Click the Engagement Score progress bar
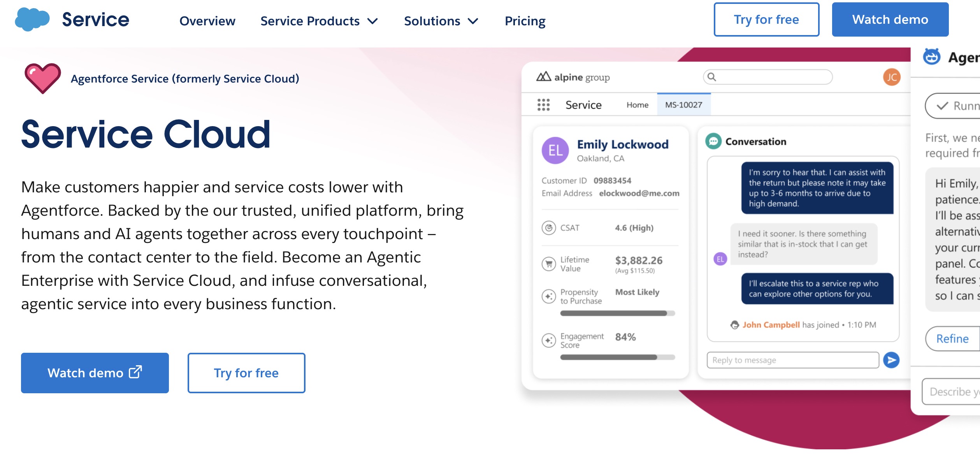This screenshot has width=980, height=454. click(x=617, y=357)
